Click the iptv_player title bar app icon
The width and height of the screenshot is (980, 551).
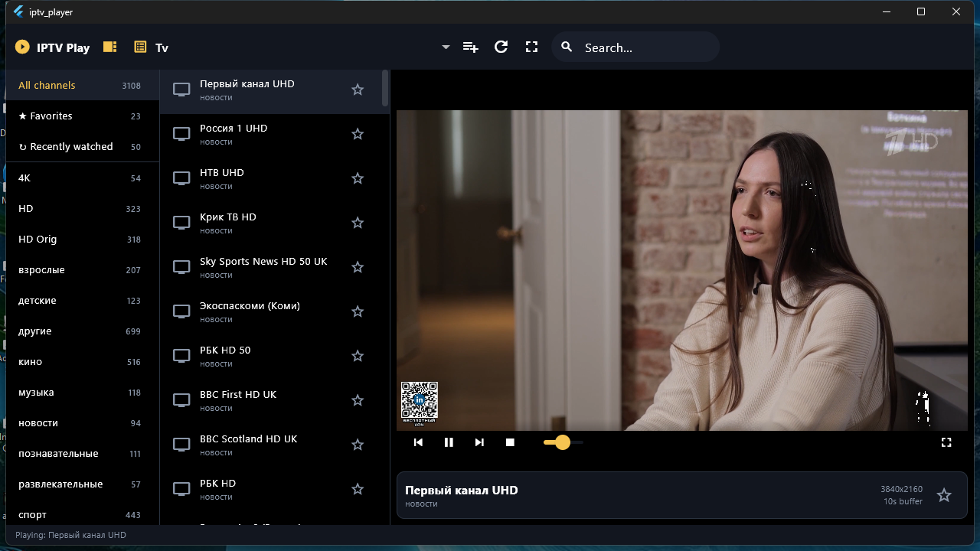coord(19,11)
